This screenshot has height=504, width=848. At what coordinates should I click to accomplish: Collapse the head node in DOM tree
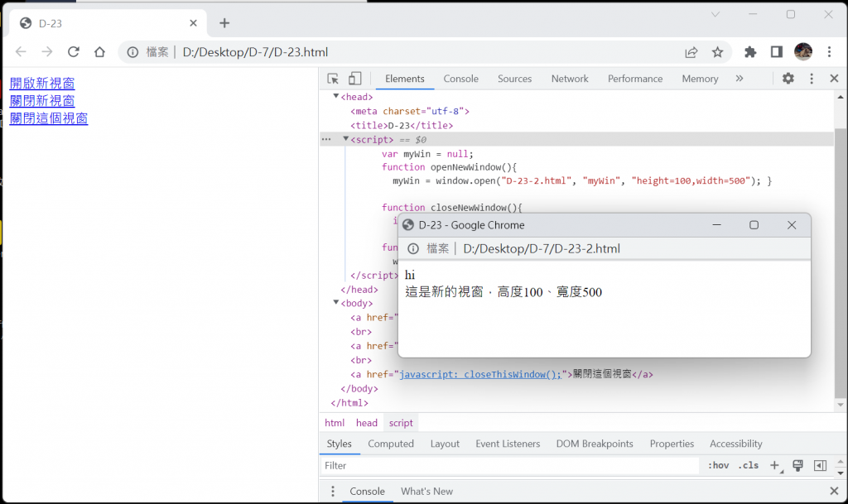pos(336,96)
